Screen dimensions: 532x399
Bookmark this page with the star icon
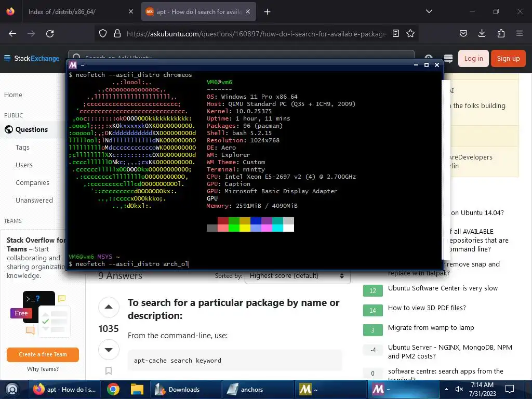click(x=410, y=33)
